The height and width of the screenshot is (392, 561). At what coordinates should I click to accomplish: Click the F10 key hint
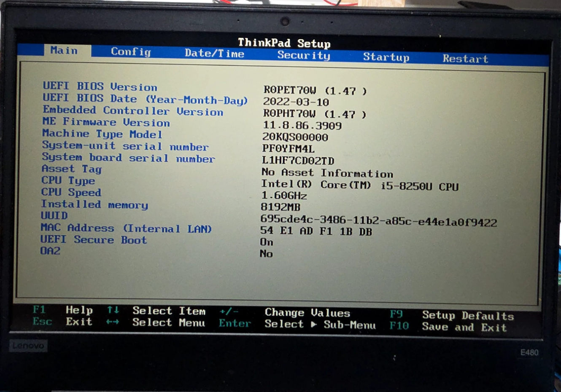399,325
